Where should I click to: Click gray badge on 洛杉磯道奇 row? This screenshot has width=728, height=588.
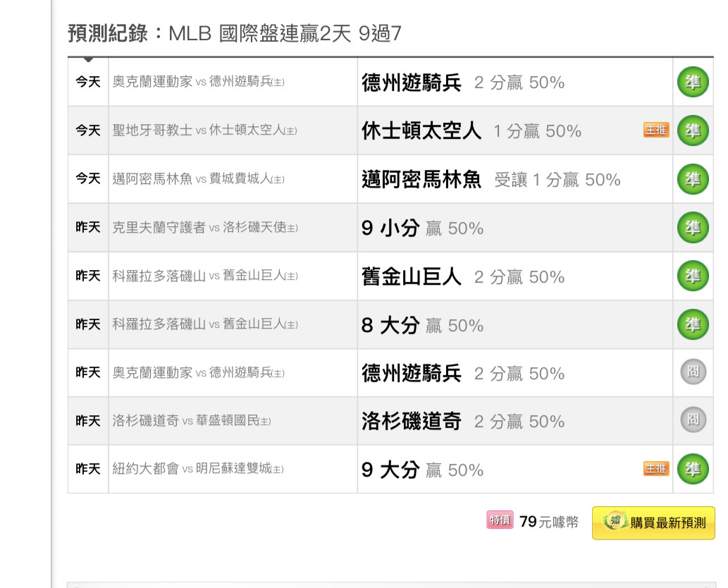click(x=693, y=420)
